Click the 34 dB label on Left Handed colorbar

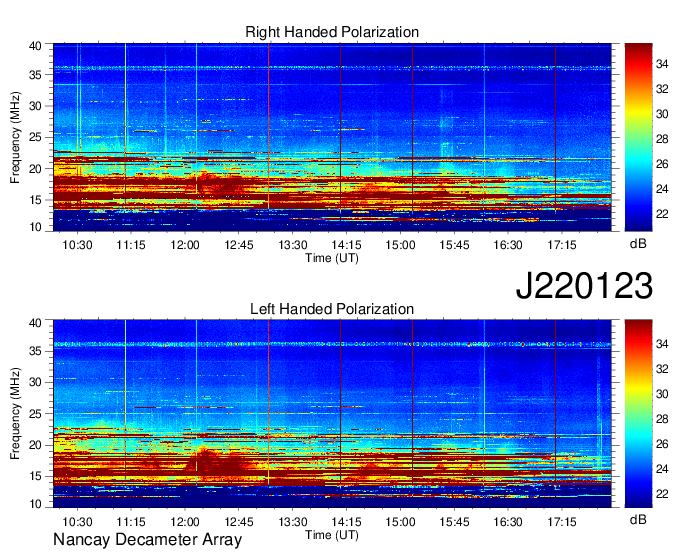(662, 344)
